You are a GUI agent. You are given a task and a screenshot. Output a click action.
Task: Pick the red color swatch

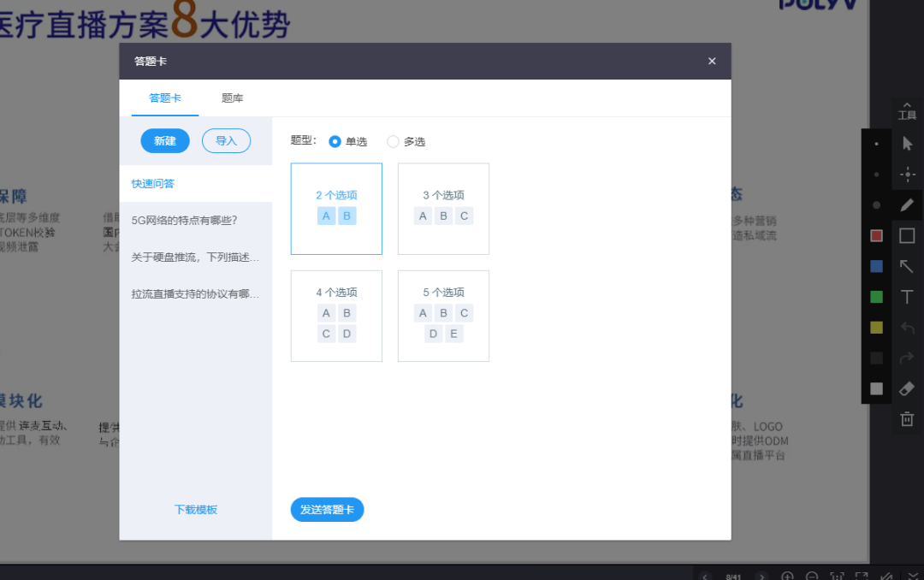pyautogui.click(x=876, y=236)
